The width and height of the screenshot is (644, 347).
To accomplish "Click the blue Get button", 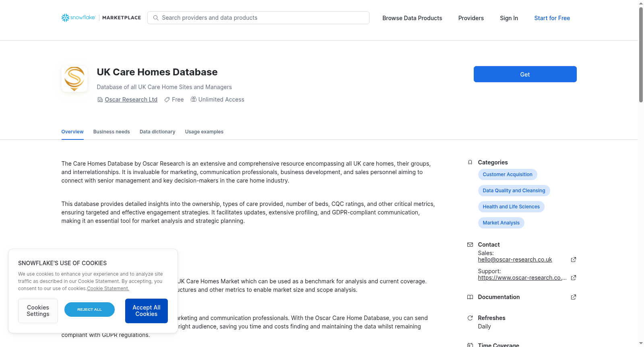I will 525,74.
